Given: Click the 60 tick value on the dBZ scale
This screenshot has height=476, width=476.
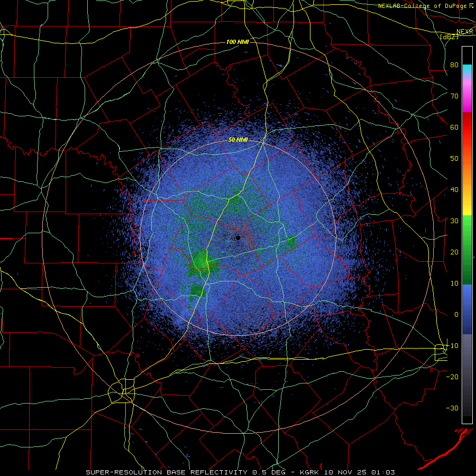Looking at the screenshot, I should 454,127.
